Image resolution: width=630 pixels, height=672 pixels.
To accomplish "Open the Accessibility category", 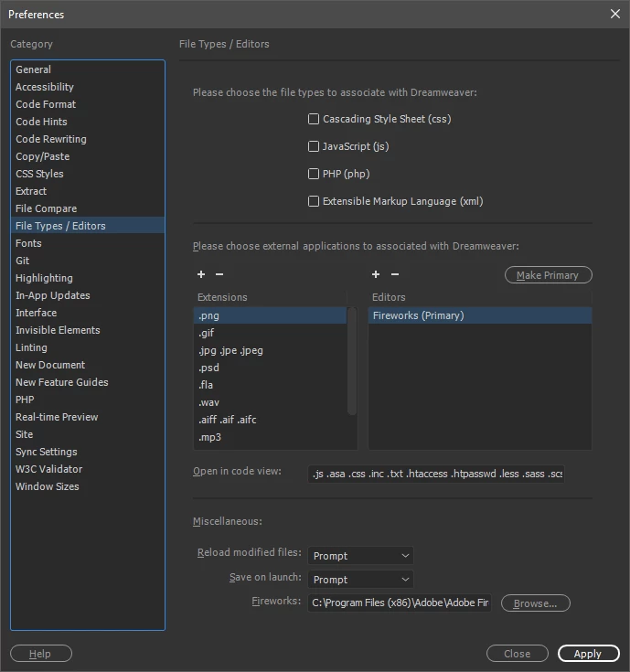I will coord(88,87).
